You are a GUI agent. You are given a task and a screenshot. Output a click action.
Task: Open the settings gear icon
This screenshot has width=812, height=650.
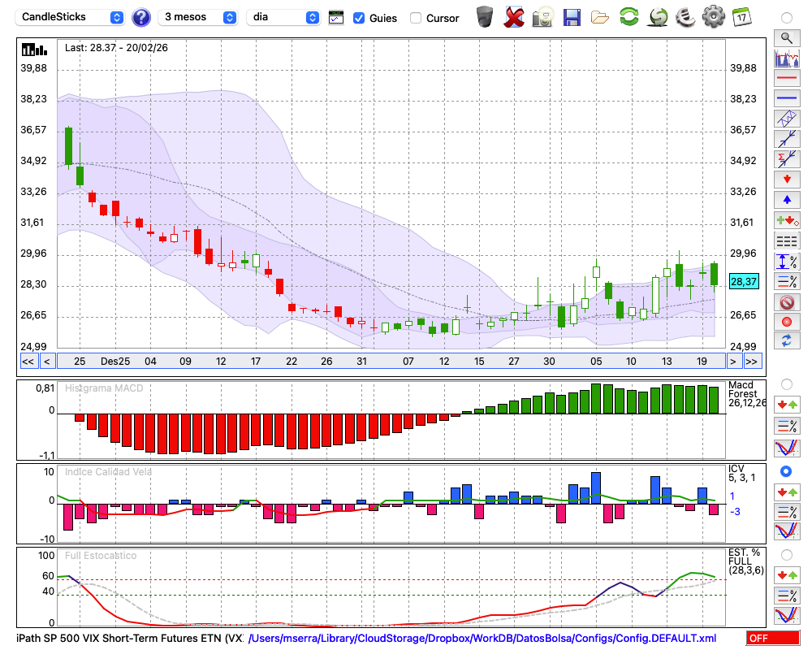(713, 17)
